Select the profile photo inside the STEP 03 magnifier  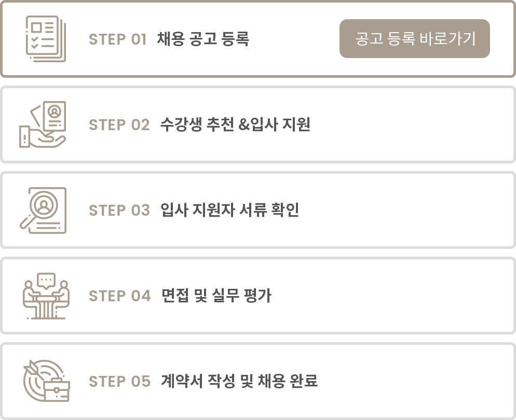(x=44, y=204)
